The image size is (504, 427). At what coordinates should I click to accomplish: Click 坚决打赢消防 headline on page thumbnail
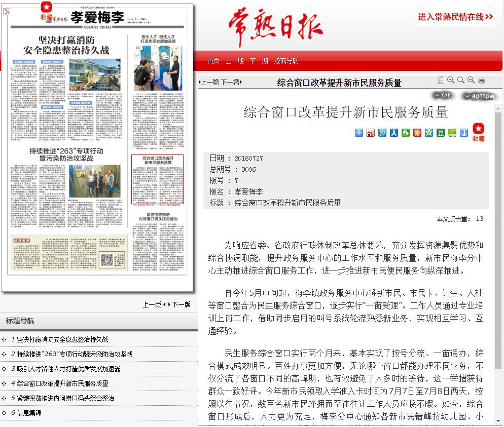click(x=66, y=45)
